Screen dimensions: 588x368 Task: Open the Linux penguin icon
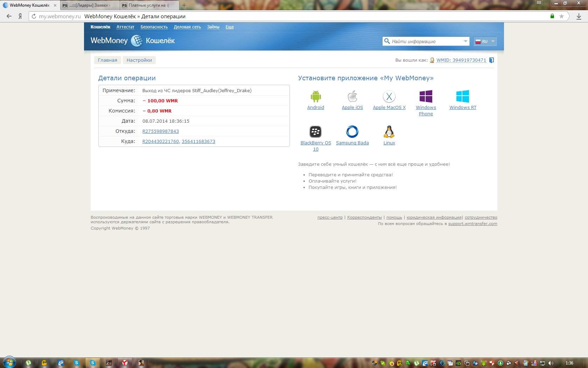coord(389,132)
